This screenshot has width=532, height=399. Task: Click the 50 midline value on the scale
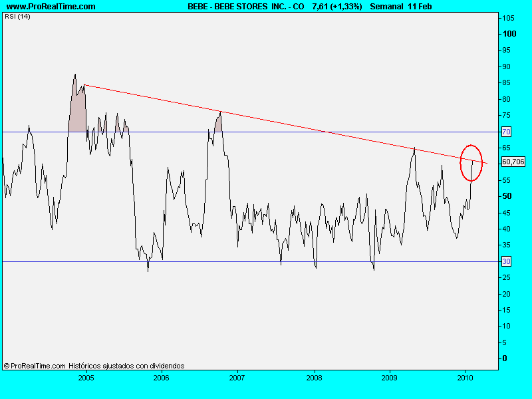[x=507, y=196]
